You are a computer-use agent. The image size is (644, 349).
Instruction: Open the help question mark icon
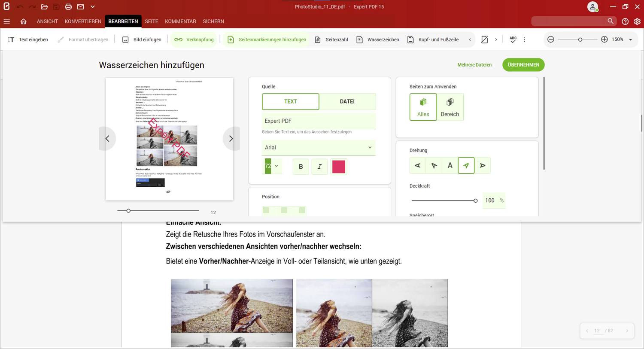[625, 21]
